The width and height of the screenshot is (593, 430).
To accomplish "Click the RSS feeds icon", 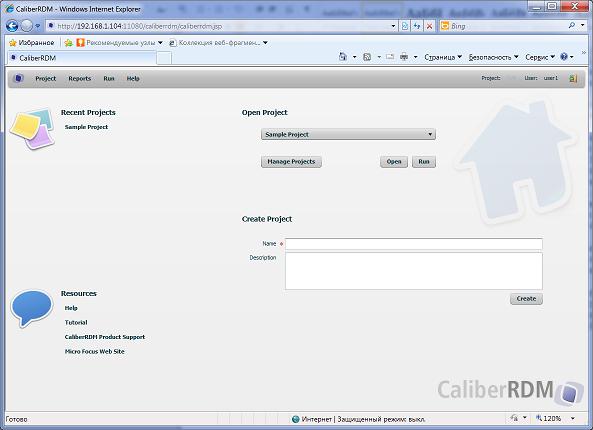I will click(367, 57).
